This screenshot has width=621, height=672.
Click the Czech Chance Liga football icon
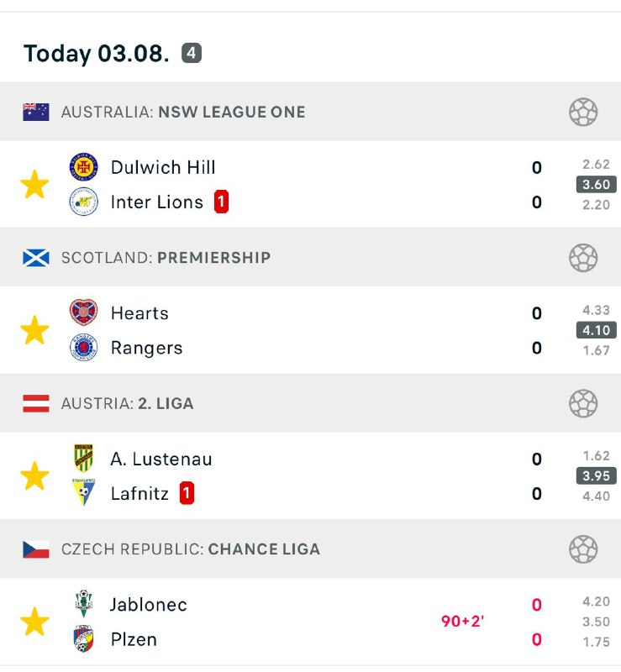coord(582,549)
